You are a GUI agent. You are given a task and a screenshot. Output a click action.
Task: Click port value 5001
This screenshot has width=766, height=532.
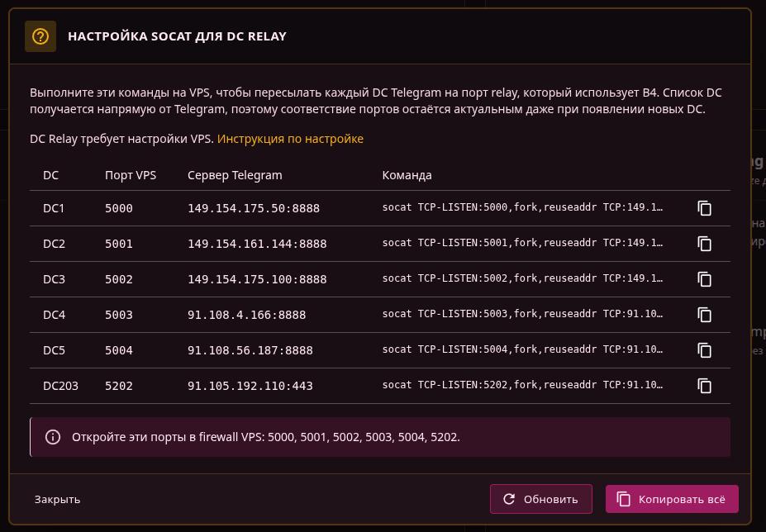point(119,244)
